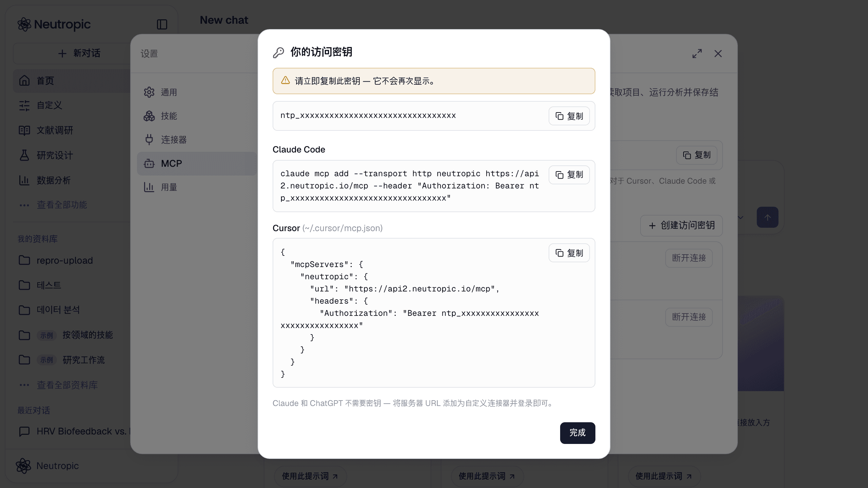
Task: Copy the Cursor mcp.json config
Action: 569,253
